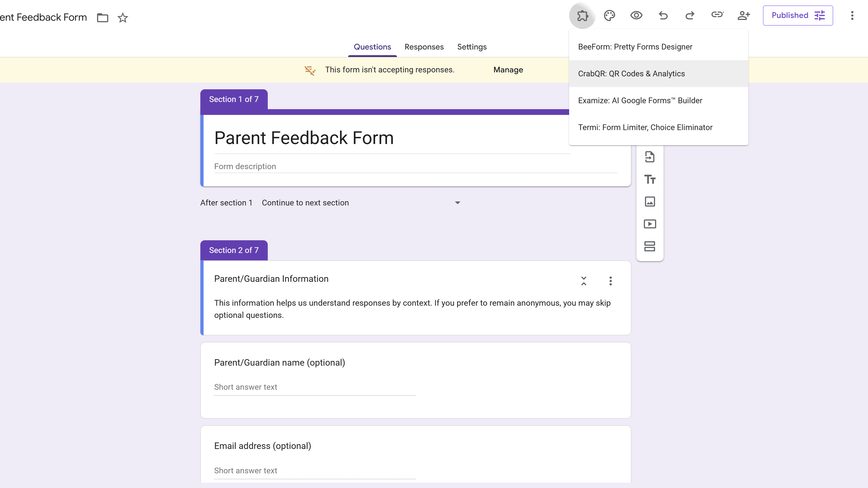Screen dimensions: 868x488
Task: Collapse the Parent/Guardian Information section
Action: tap(584, 281)
